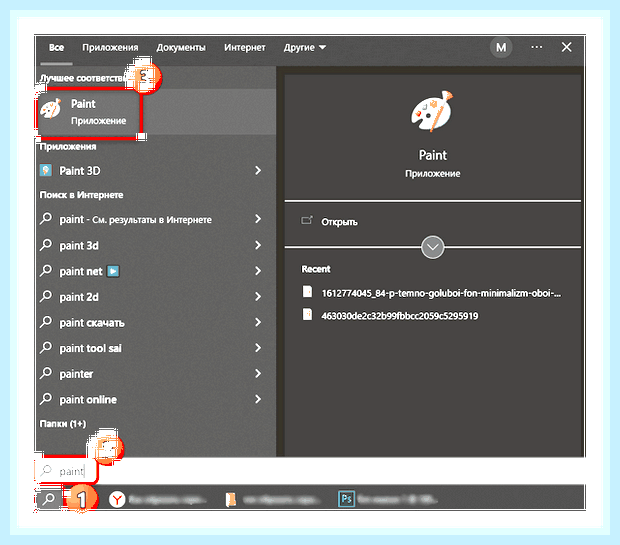Click the Папки (1+) section header
The width and height of the screenshot is (620, 545).
coord(62,424)
